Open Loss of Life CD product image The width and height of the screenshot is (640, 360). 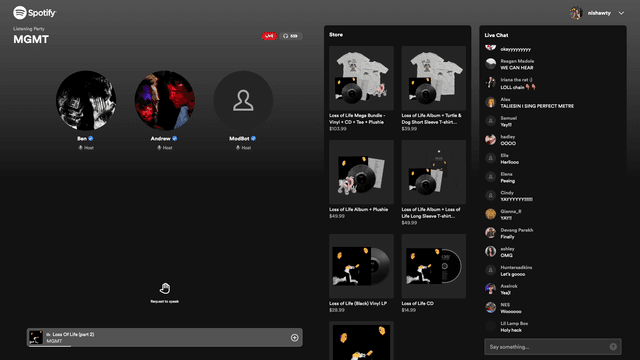coord(433,266)
